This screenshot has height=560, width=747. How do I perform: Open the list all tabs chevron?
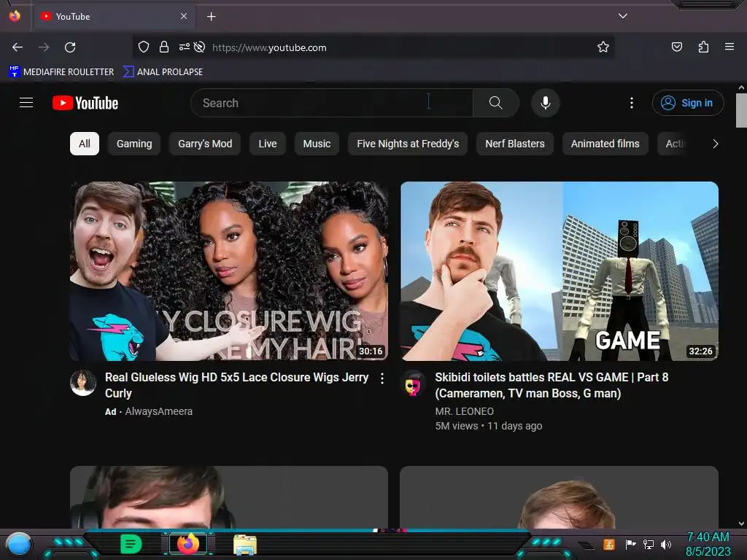pos(623,16)
